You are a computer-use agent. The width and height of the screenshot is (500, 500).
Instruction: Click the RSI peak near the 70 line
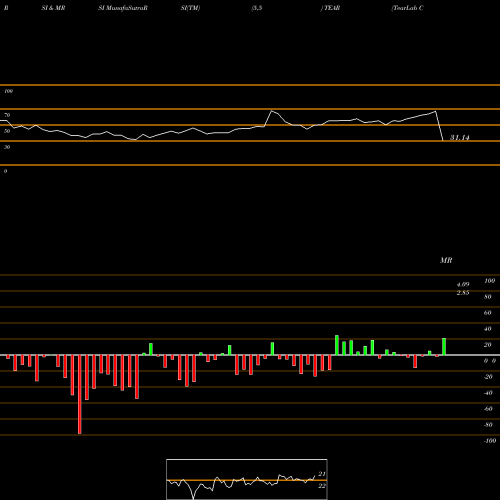click(272, 111)
